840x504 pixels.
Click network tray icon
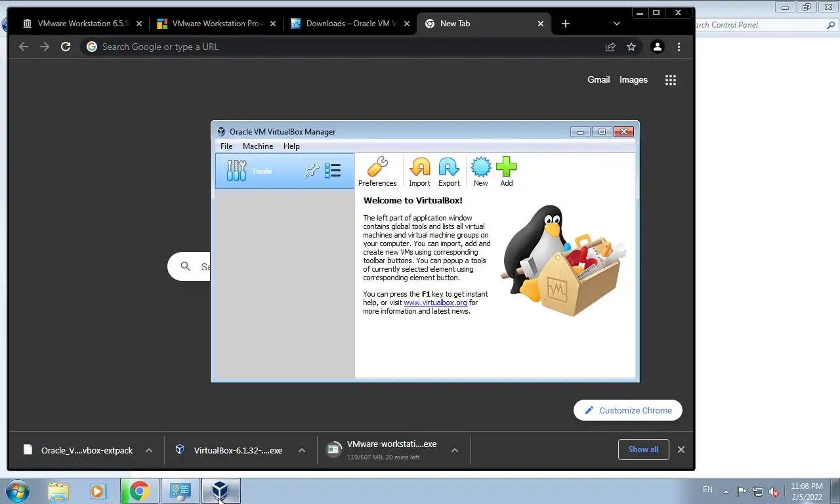pos(758,491)
